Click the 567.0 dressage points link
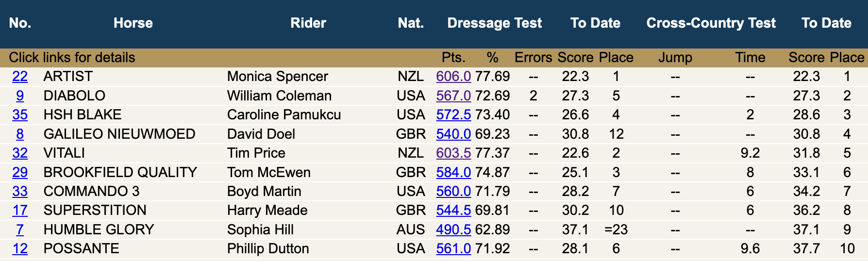This screenshot has width=868, height=261. point(453,96)
